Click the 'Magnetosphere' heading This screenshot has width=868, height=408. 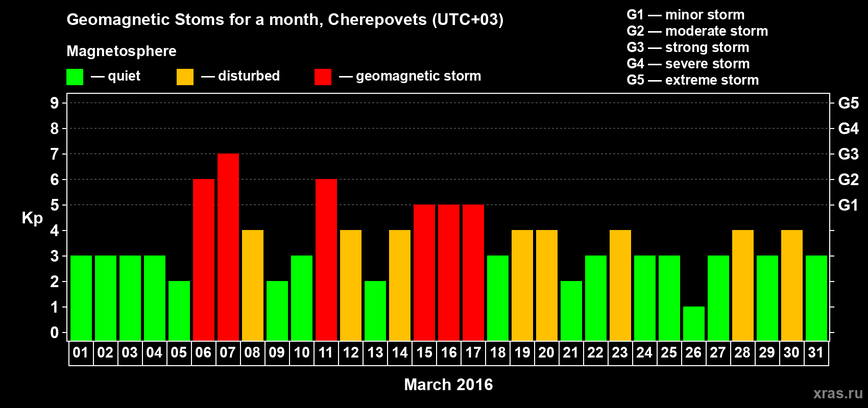click(122, 51)
